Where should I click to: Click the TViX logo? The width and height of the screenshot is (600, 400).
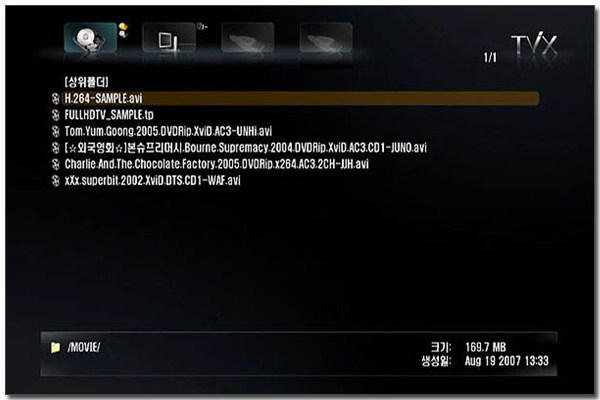534,45
